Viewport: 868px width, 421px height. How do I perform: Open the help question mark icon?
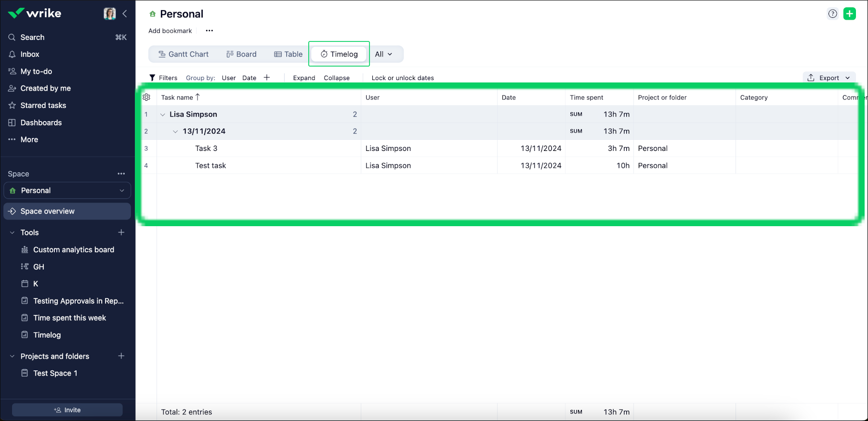[x=832, y=14]
